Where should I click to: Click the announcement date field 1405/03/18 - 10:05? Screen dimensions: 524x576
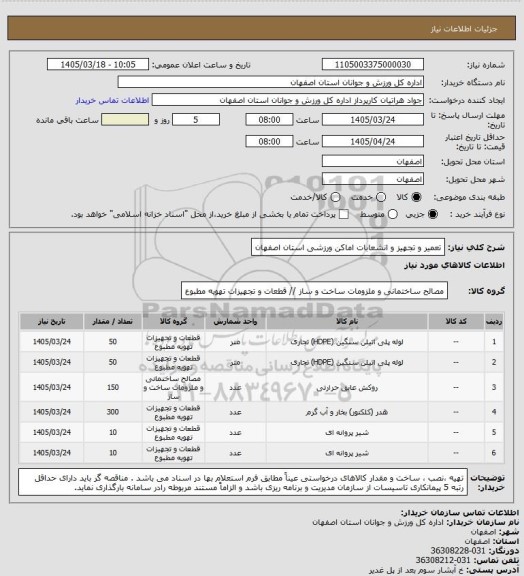[98, 64]
